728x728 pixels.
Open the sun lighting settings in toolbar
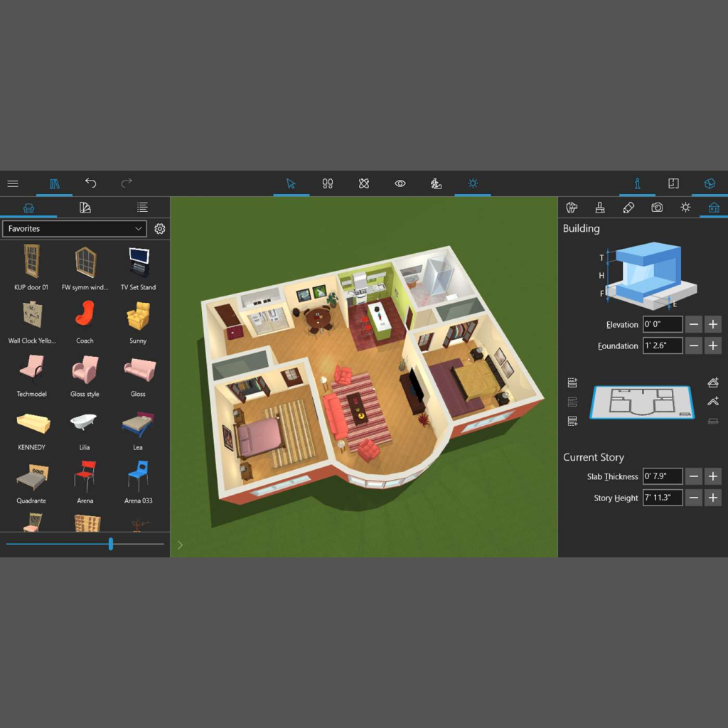[x=473, y=183]
